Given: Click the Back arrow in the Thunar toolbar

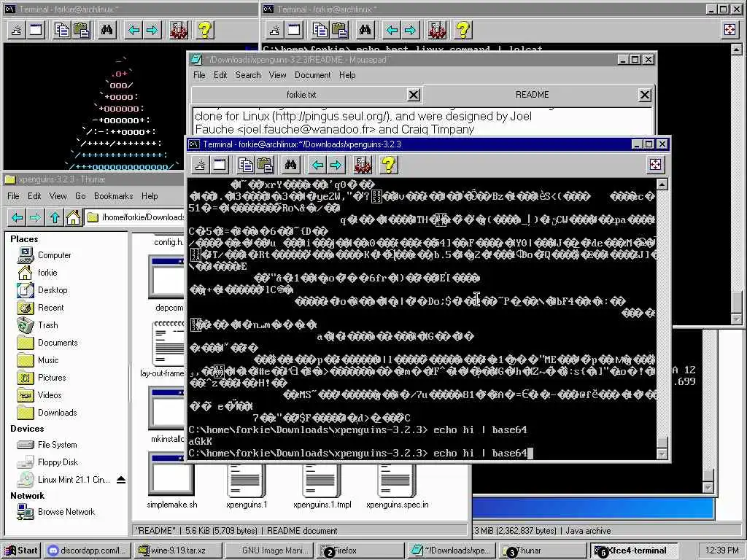Looking at the screenshot, I should tap(18, 217).
